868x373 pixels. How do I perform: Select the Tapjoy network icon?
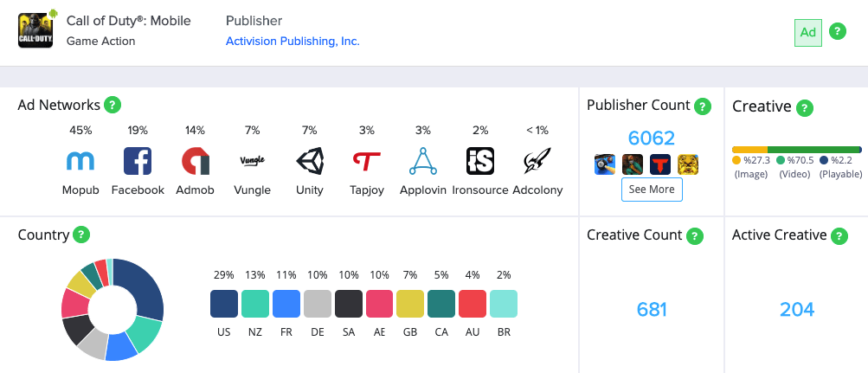click(x=366, y=161)
